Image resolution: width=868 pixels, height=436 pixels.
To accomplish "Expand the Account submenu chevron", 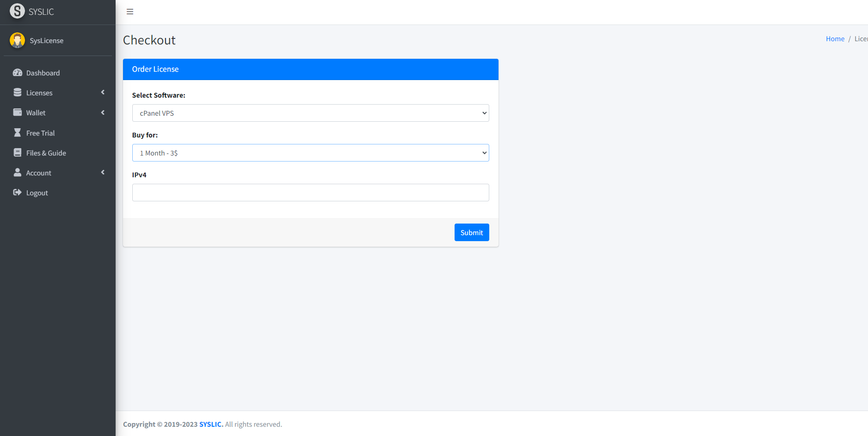I will click(103, 173).
